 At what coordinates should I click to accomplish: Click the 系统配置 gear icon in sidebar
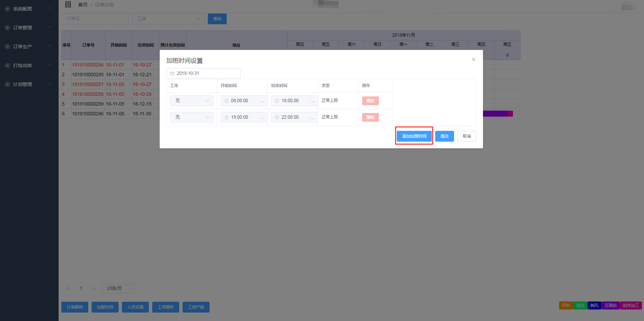(7, 9)
